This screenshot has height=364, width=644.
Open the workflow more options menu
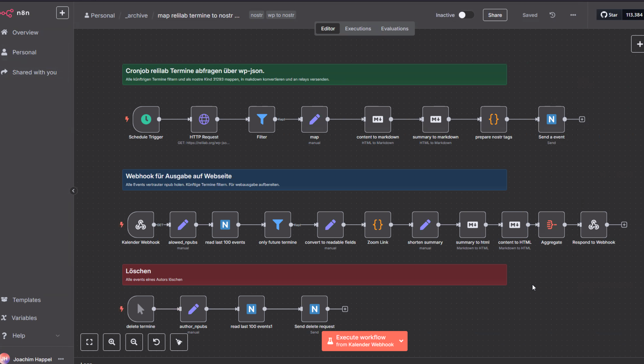click(573, 15)
